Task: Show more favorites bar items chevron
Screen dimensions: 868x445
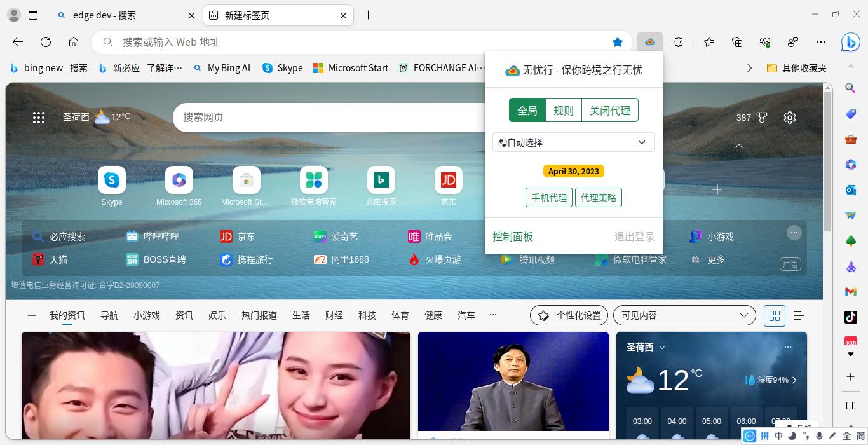Action: tap(749, 68)
